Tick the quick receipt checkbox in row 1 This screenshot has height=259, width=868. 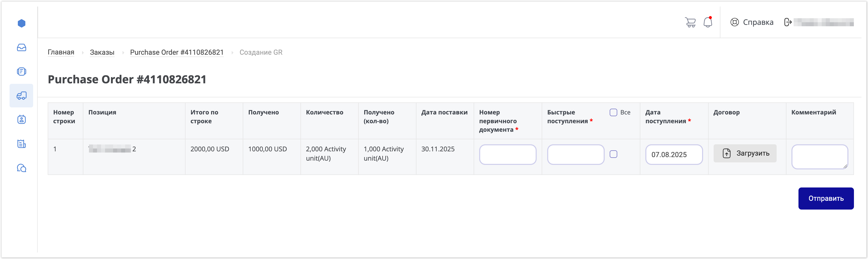[613, 154]
